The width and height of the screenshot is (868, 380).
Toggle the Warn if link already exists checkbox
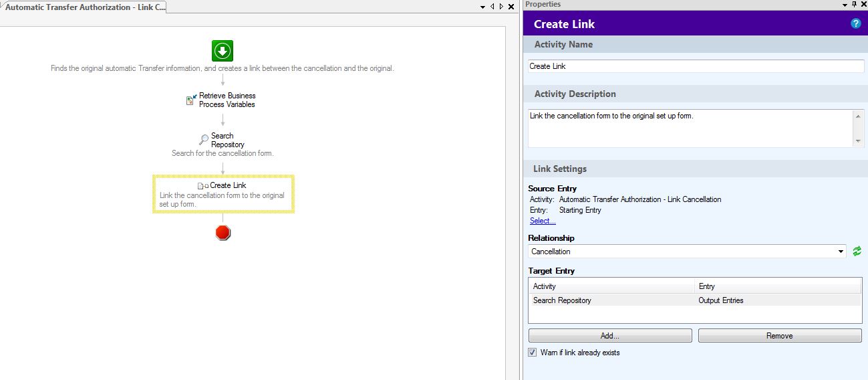pos(533,353)
